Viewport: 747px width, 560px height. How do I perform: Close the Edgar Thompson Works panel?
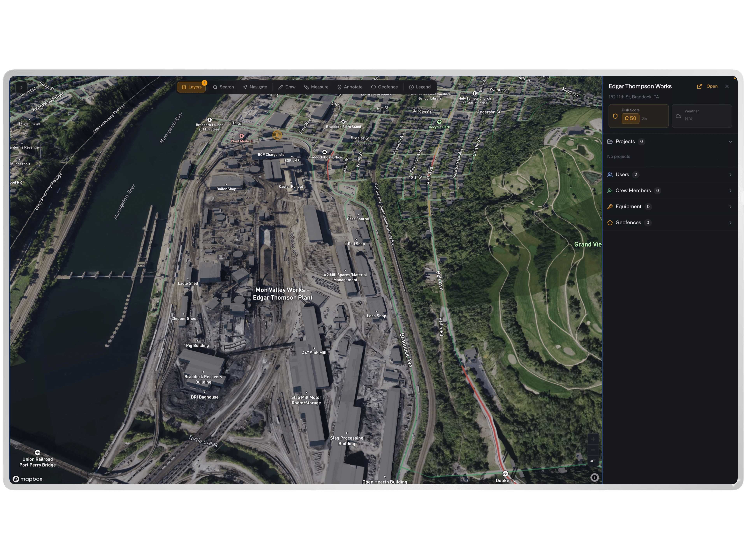point(727,86)
